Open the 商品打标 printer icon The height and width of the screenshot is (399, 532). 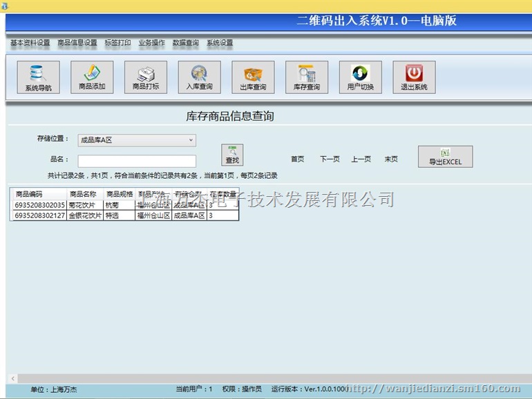click(x=146, y=77)
